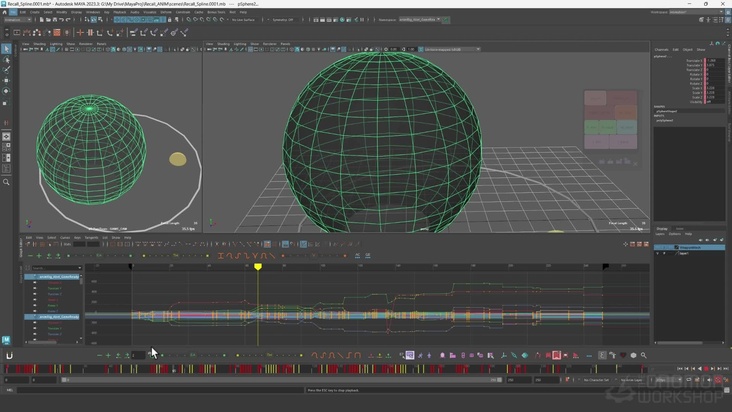
Task: Activate the Paint Selection tool
Action: (6, 70)
